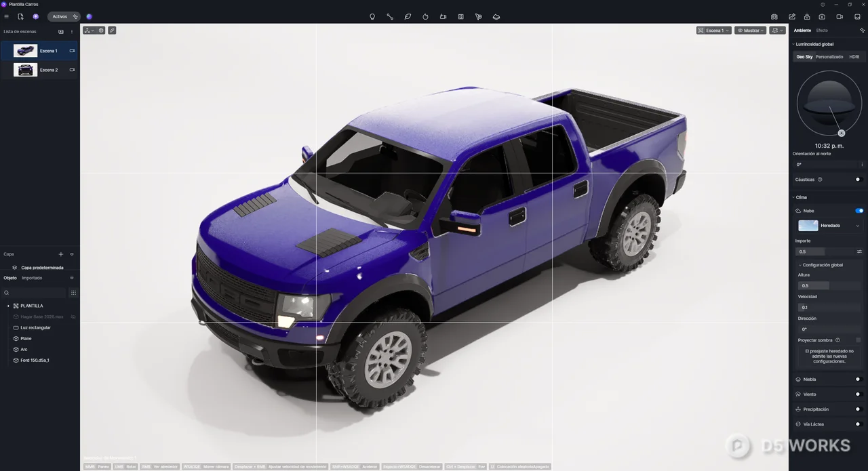The image size is (868, 471).
Task: Show hidden Hagar Base 2026.max object
Action: (x=73, y=316)
